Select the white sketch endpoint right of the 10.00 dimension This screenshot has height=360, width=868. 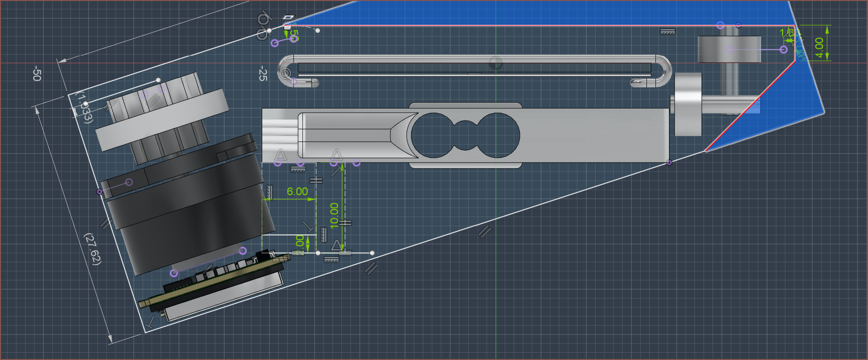[372, 253]
